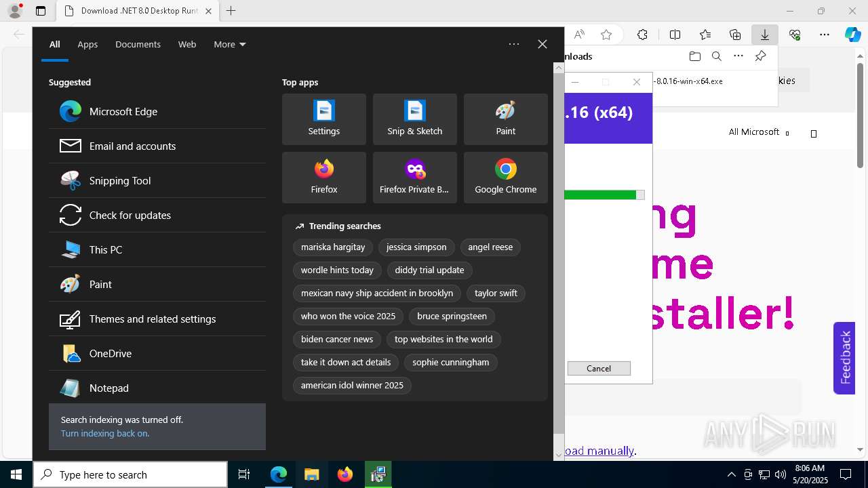The height and width of the screenshot is (488, 868).
Task: Open new browser tab
Action: point(231,11)
